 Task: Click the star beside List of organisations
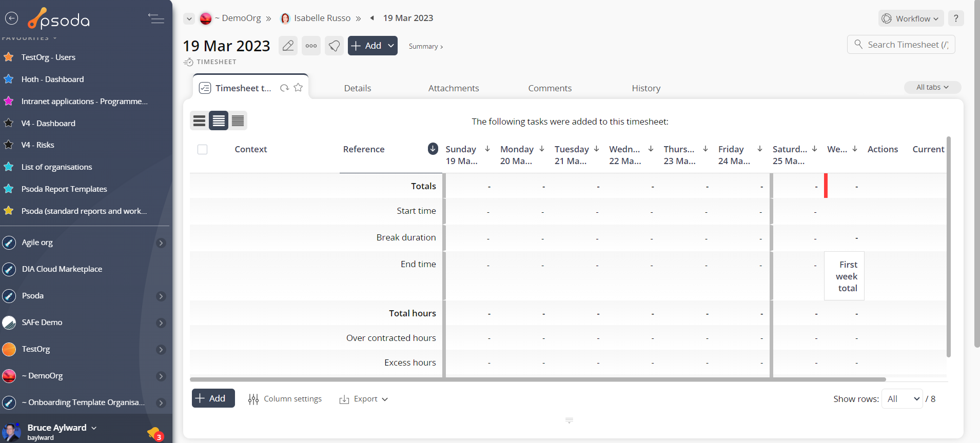pos(9,167)
